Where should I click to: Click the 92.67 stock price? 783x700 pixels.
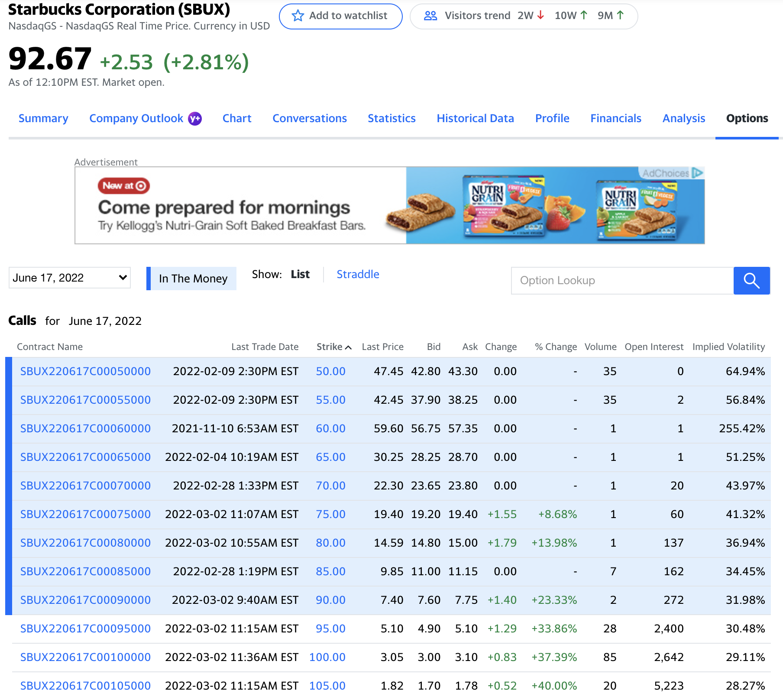[50, 59]
